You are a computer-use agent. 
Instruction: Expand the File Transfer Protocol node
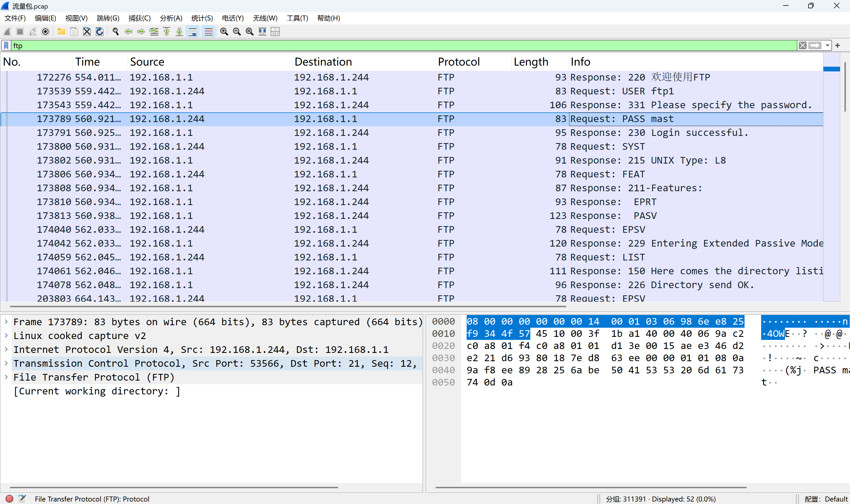[x=6, y=377]
